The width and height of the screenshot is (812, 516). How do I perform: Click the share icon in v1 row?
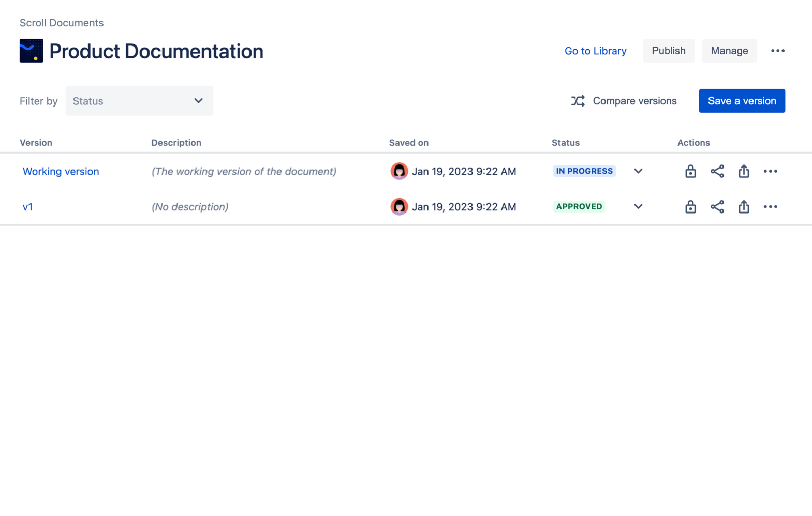(717, 207)
